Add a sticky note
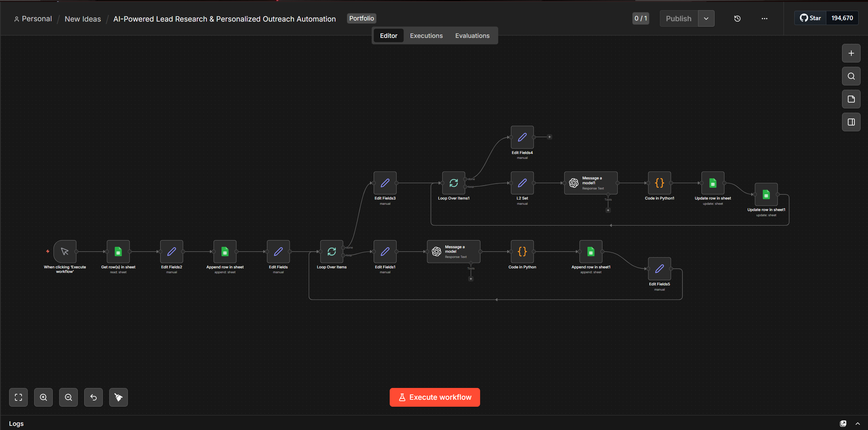 (851, 99)
